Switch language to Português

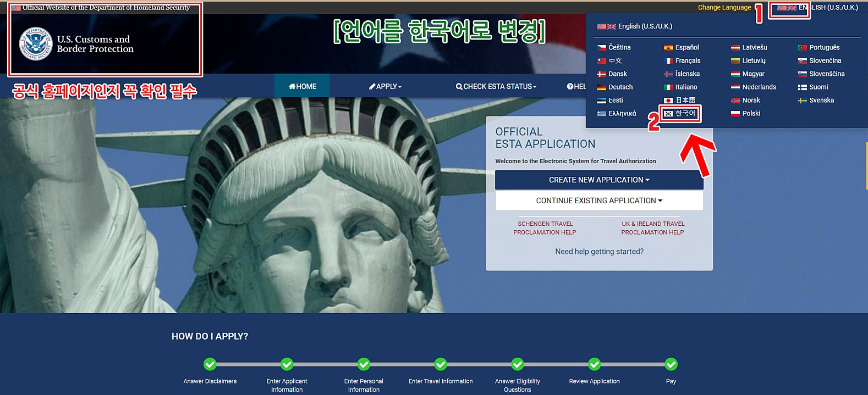pyautogui.click(x=819, y=47)
